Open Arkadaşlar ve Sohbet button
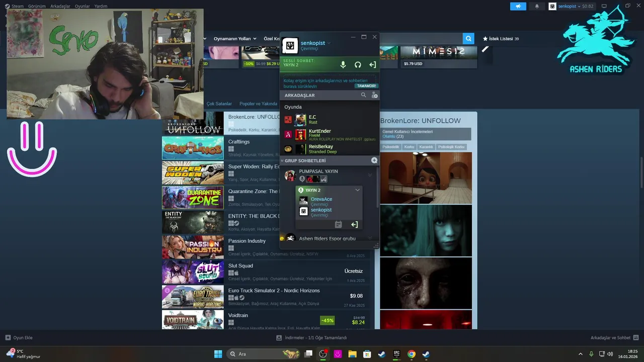This screenshot has height=362, width=644. coord(615,338)
